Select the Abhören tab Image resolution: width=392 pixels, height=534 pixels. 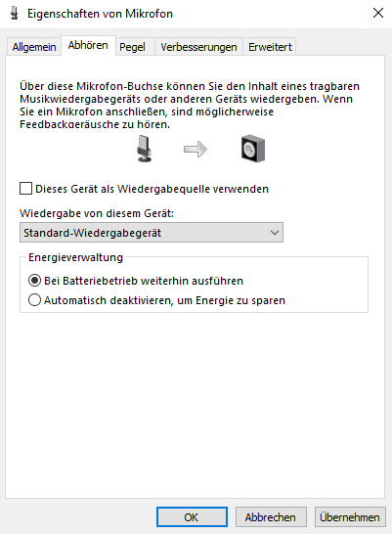(88, 45)
